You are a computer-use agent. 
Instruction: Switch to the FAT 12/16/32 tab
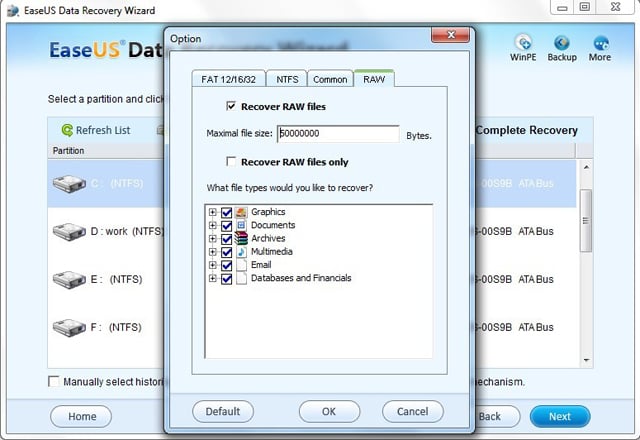point(229,79)
